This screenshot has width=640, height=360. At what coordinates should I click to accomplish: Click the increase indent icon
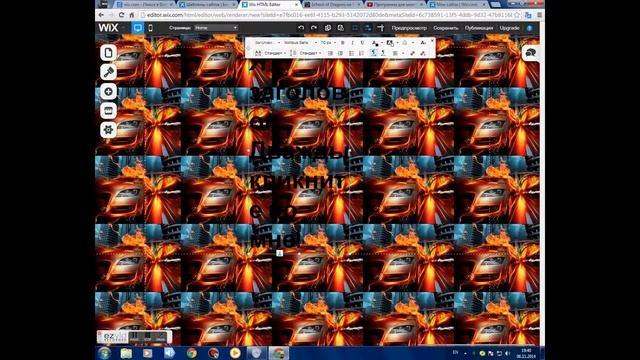(340, 53)
